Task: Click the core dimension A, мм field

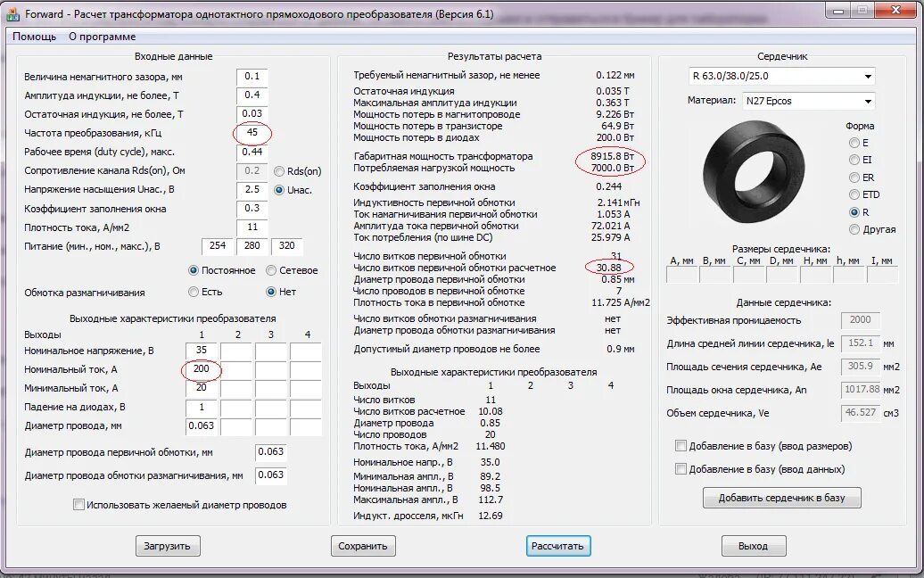Action: coord(681,275)
